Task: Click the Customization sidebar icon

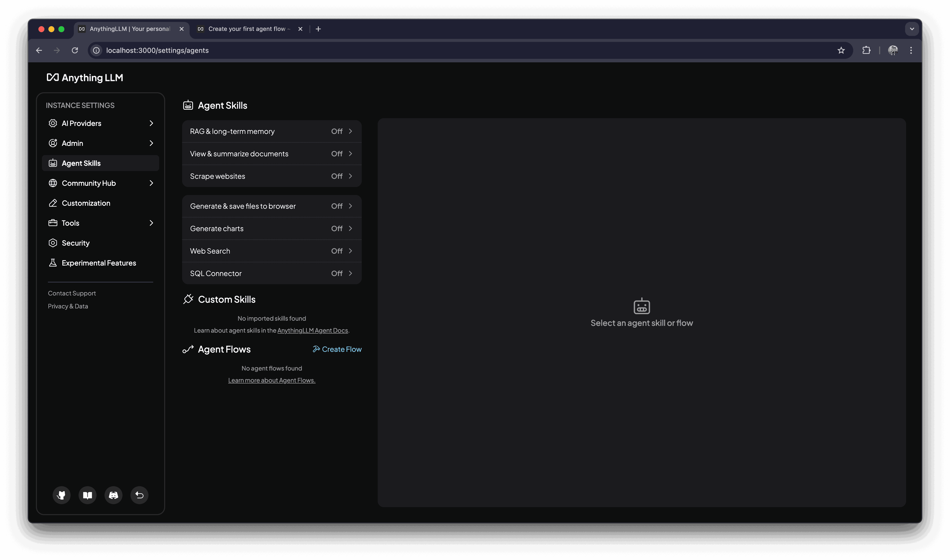Action: (53, 203)
